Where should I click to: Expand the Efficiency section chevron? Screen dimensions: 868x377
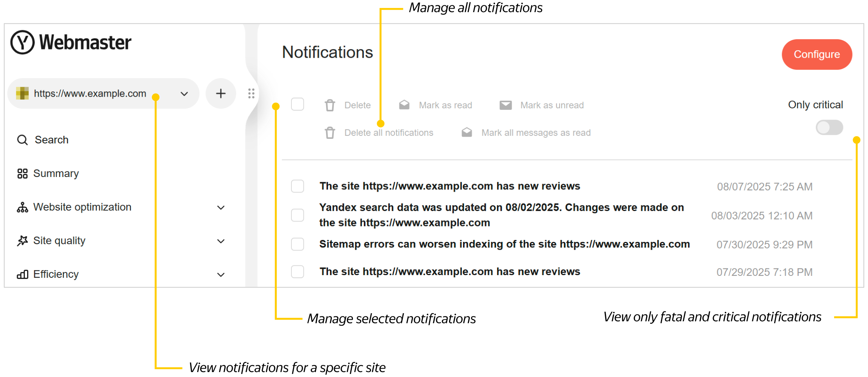point(221,275)
